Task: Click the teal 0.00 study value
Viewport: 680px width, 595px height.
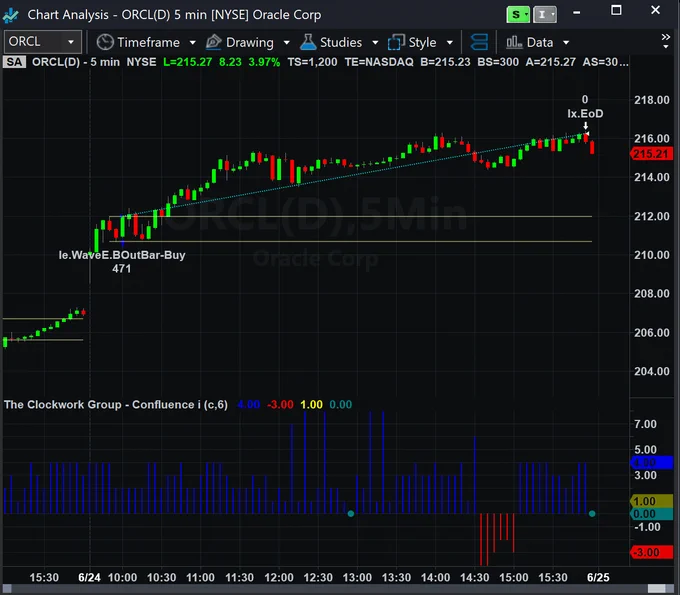Action: [340, 405]
